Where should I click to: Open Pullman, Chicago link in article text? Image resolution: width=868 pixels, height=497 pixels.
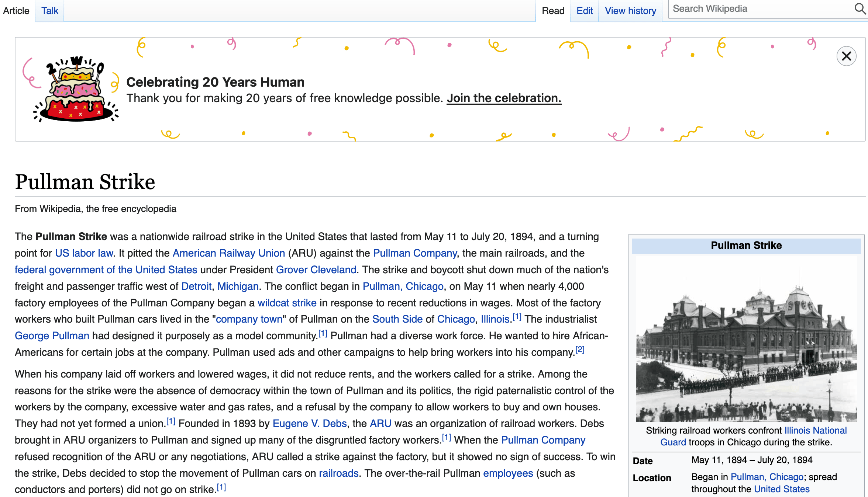click(x=403, y=286)
